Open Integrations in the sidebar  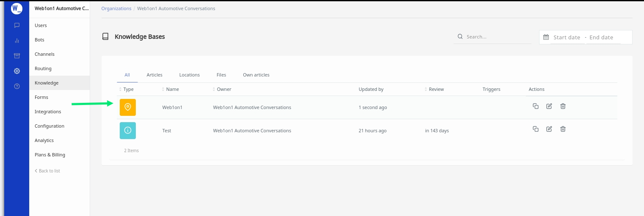60,112
